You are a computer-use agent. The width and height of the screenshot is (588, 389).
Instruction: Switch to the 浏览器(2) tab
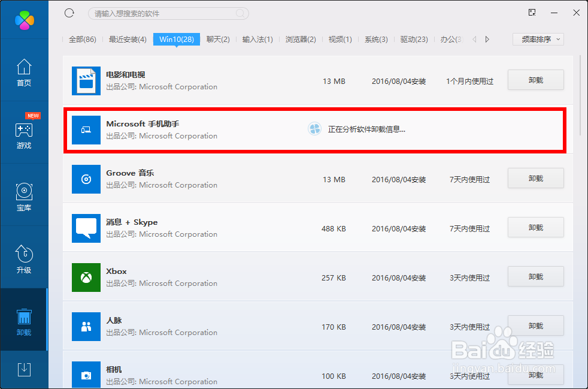pos(301,39)
